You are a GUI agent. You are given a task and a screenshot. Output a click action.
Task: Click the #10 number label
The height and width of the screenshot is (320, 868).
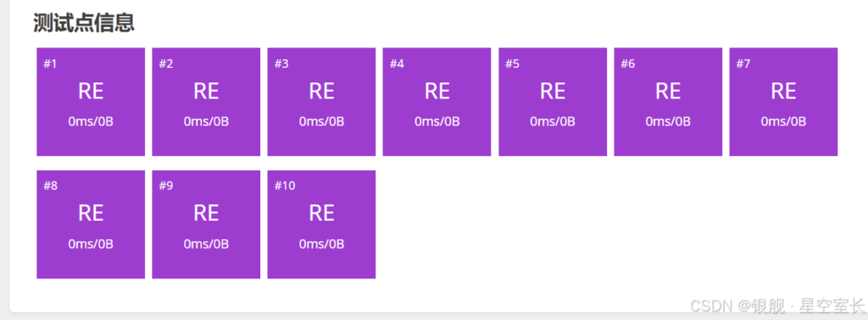click(285, 186)
